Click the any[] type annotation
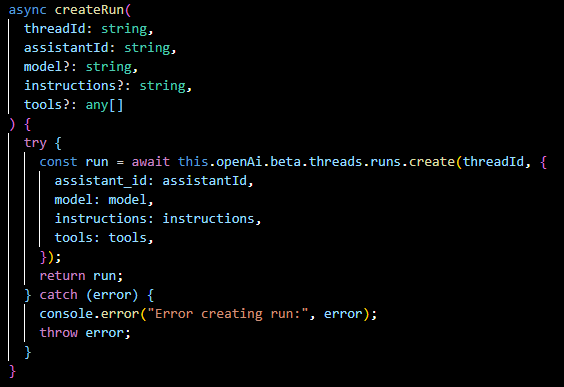 coord(105,105)
